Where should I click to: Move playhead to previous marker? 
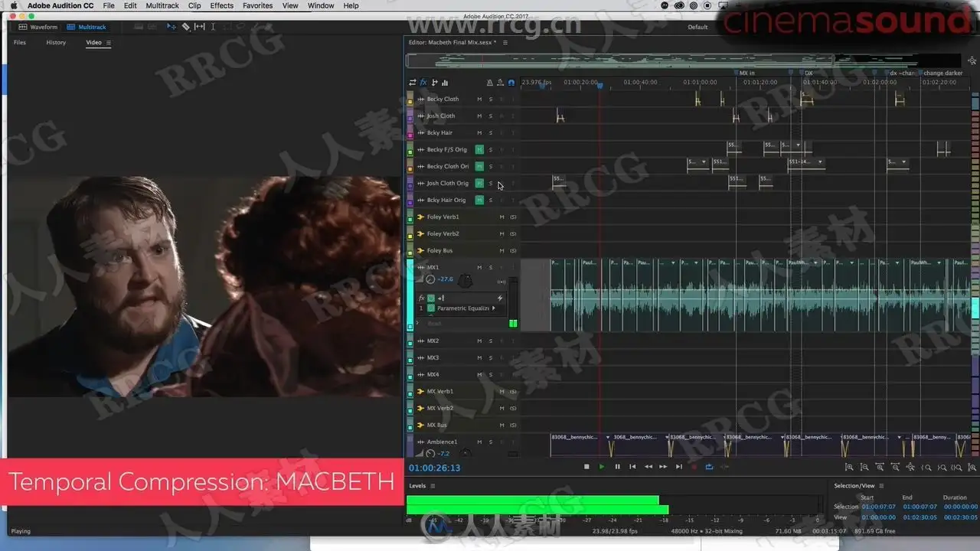coord(632,467)
